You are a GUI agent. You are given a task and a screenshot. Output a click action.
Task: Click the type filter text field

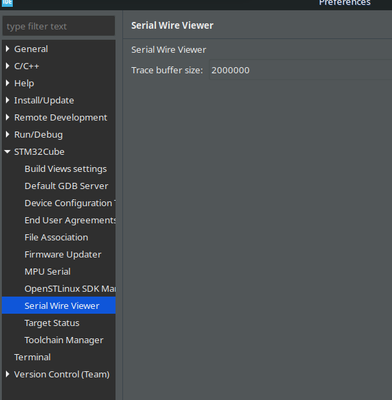pyautogui.click(x=59, y=26)
